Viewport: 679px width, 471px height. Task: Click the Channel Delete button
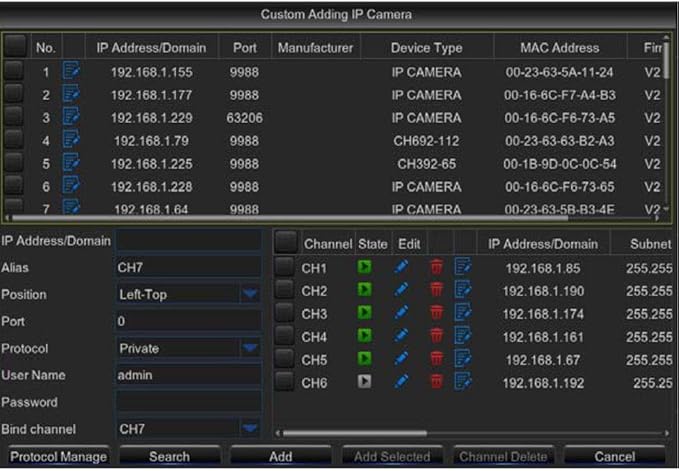[x=504, y=456]
